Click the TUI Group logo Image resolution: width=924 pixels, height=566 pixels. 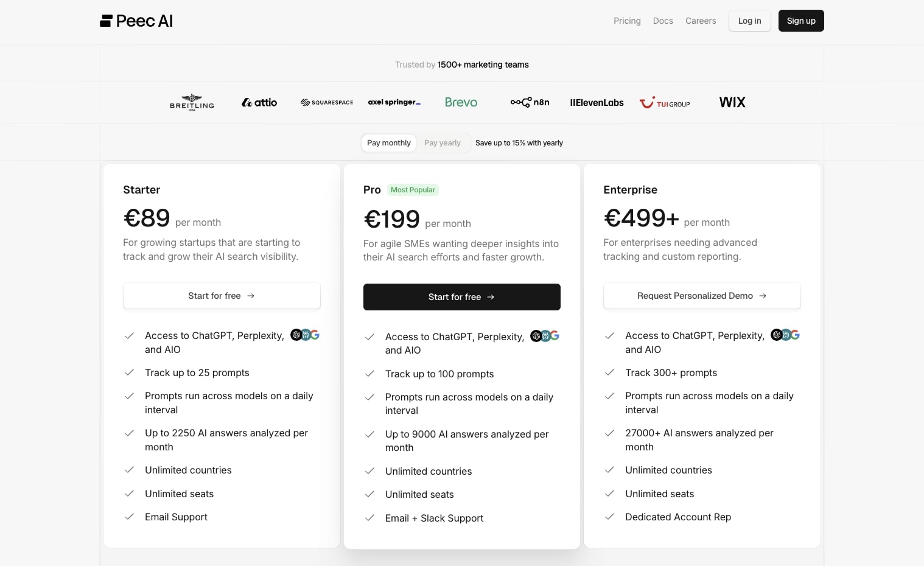[665, 102]
